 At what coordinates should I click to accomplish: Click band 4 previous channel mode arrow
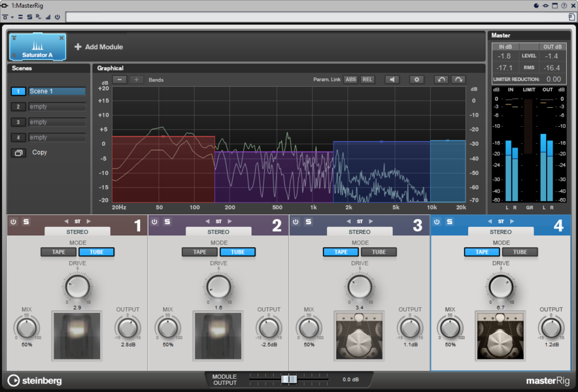tap(490, 221)
